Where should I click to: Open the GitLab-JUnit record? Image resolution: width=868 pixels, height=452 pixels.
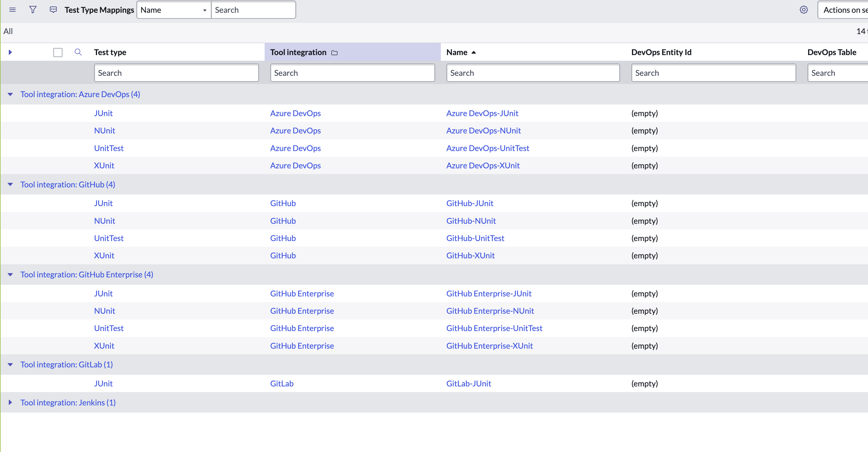point(469,384)
